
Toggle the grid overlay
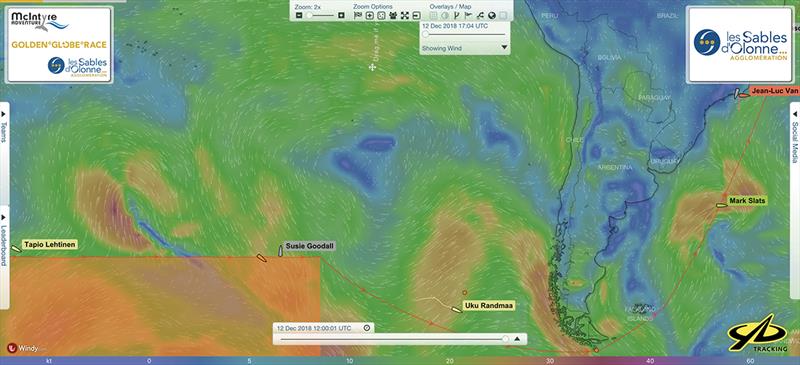[x=433, y=16]
